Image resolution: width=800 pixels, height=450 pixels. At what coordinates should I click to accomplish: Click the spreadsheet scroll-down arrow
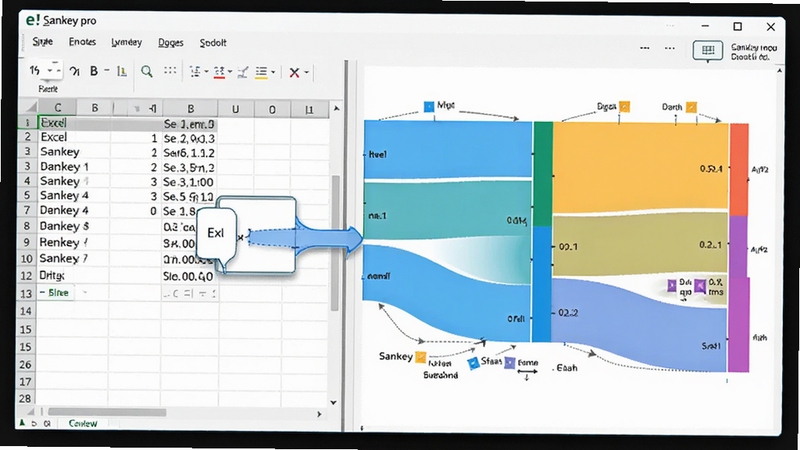(x=333, y=403)
